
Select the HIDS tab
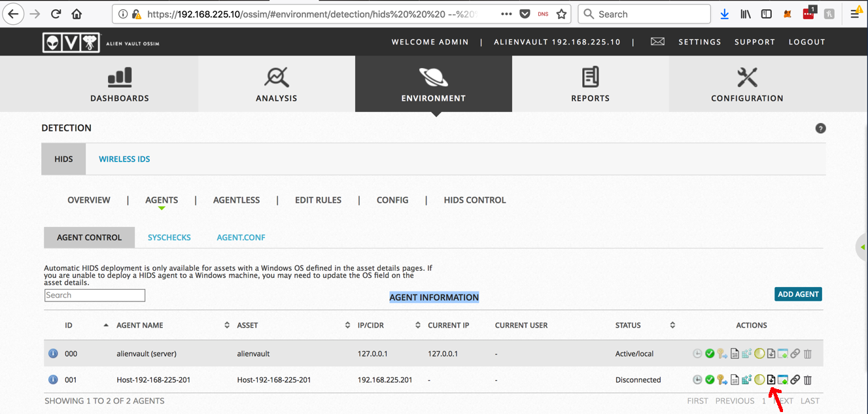click(x=63, y=159)
